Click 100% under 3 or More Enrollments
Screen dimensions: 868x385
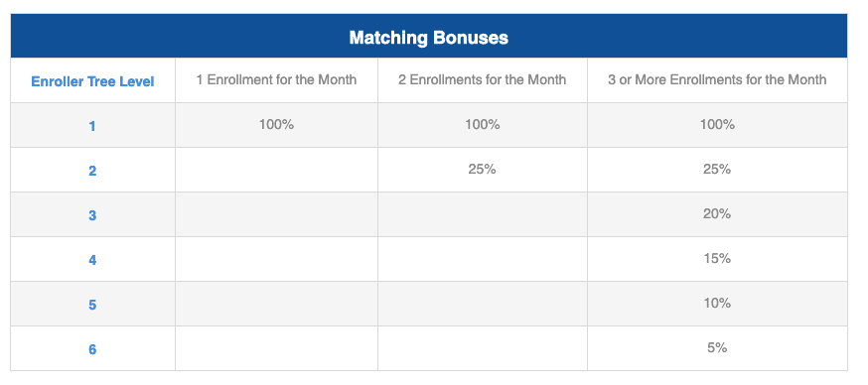(717, 124)
